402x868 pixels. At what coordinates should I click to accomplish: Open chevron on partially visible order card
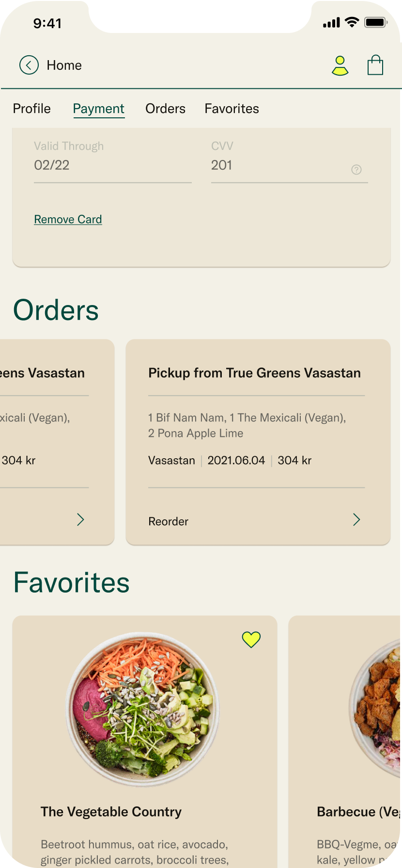click(x=80, y=520)
